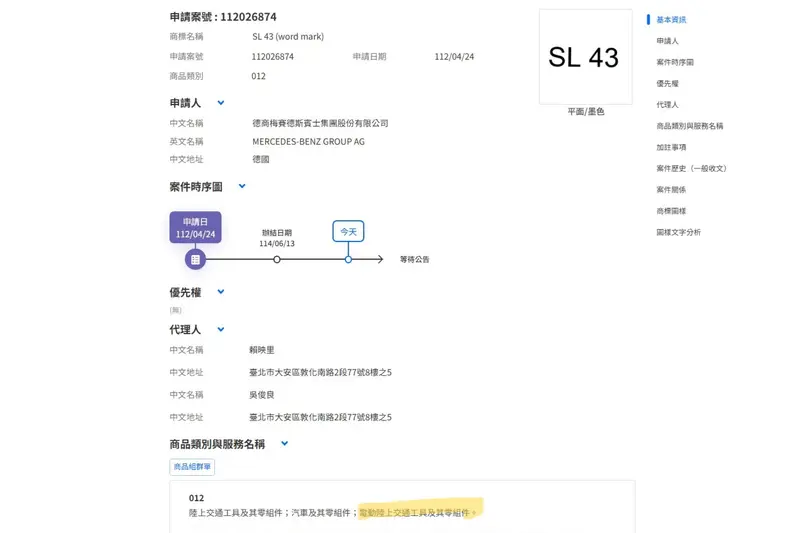
Task: Click the SL 43 trademark image thumbnail
Action: point(586,57)
